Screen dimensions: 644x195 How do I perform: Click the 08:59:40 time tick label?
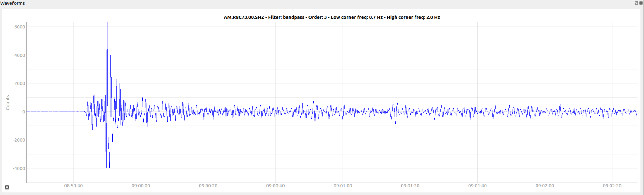(x=74, y=186)
